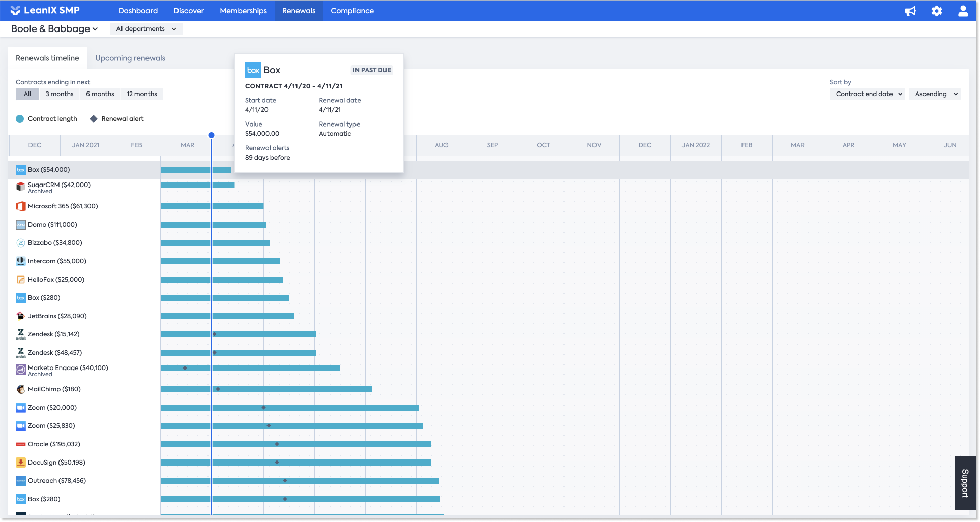Filter contracts ending in 6 months
This screenshot has height=522, width=980.
100,94
